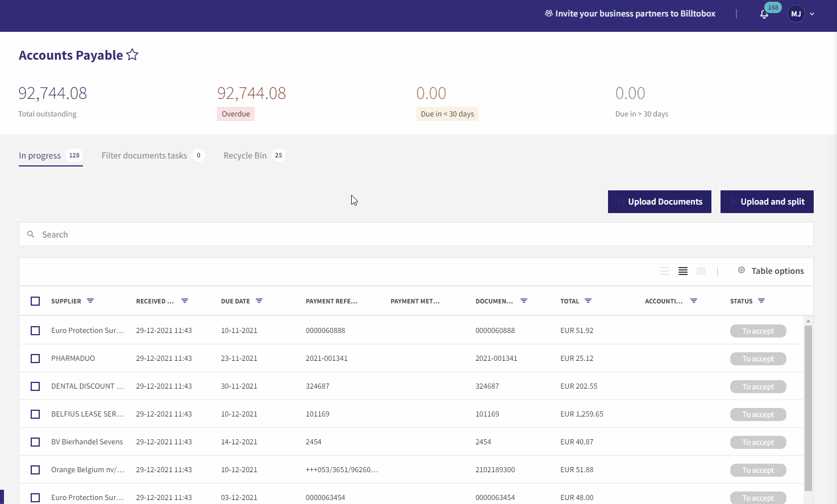
Task: Click the STATUS column header
Action: tap(741, 301)
